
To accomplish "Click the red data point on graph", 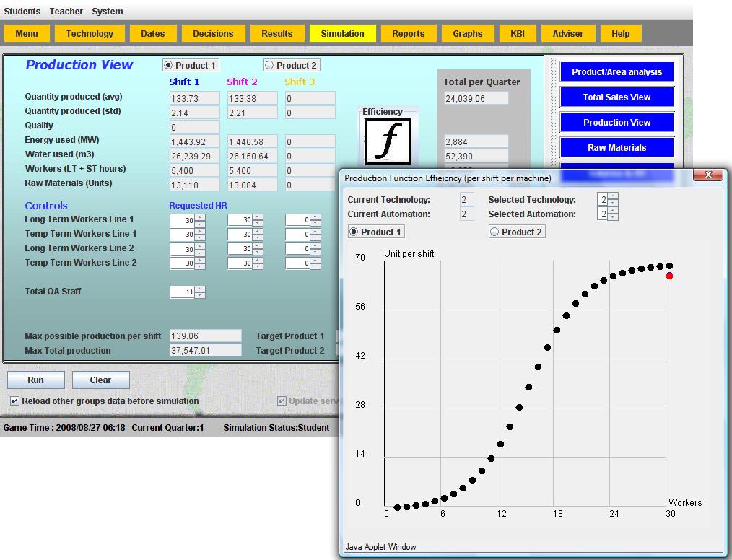I will (x=669, y=276).
